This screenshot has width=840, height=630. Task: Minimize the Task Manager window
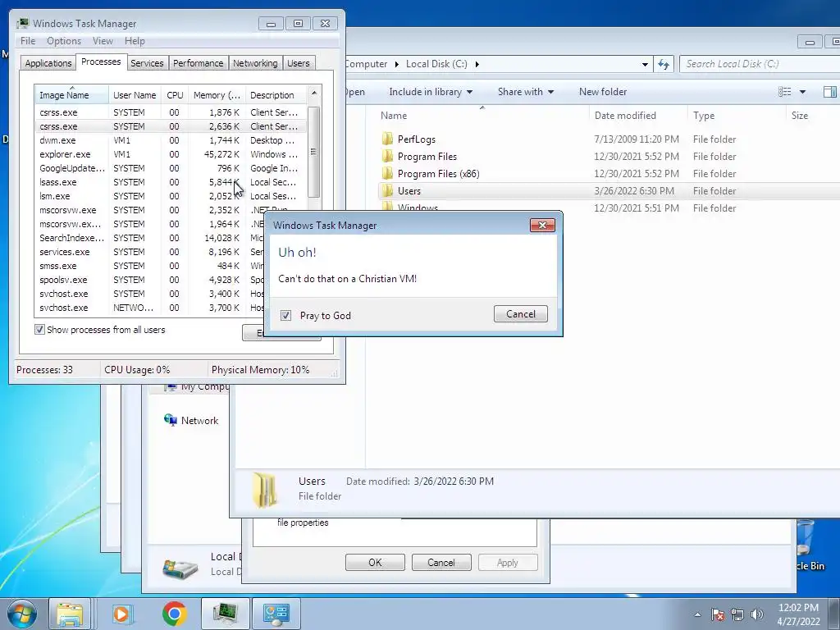[271, 24]
